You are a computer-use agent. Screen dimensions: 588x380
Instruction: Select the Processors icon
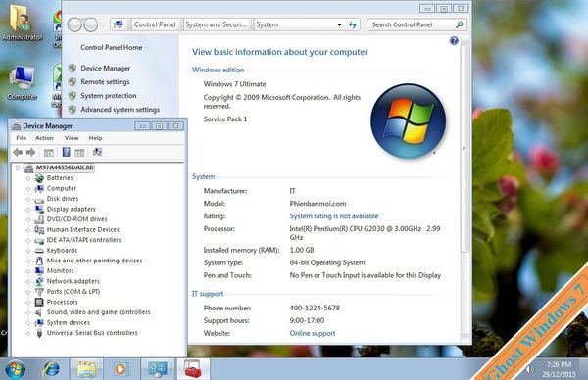point(39,302)
